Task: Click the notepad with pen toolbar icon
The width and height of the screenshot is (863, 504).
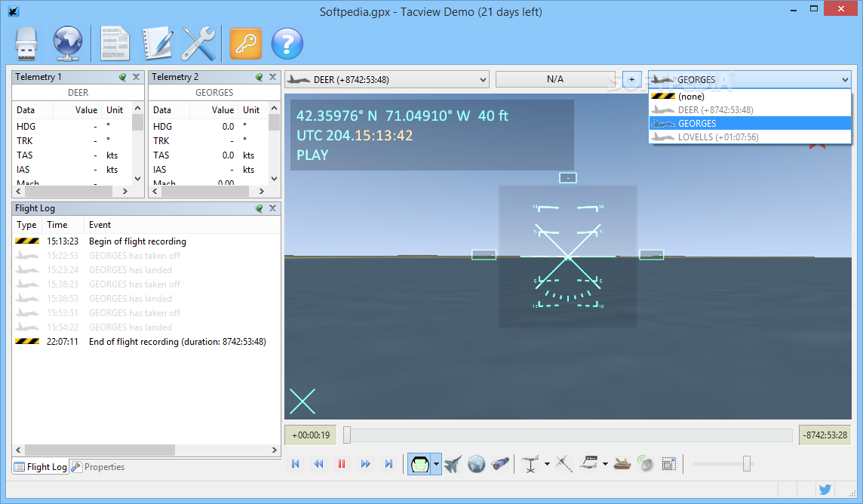Action: click(158, 44)
